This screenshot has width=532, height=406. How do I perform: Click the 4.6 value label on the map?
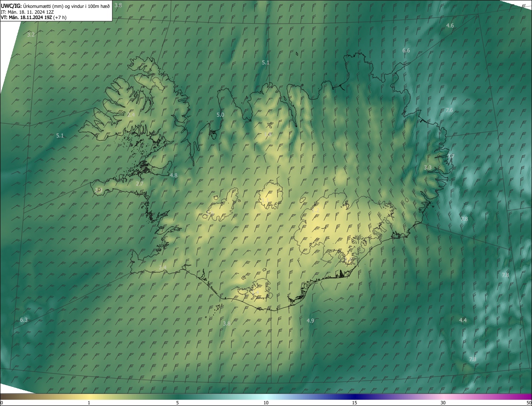[x=450, y=26]
